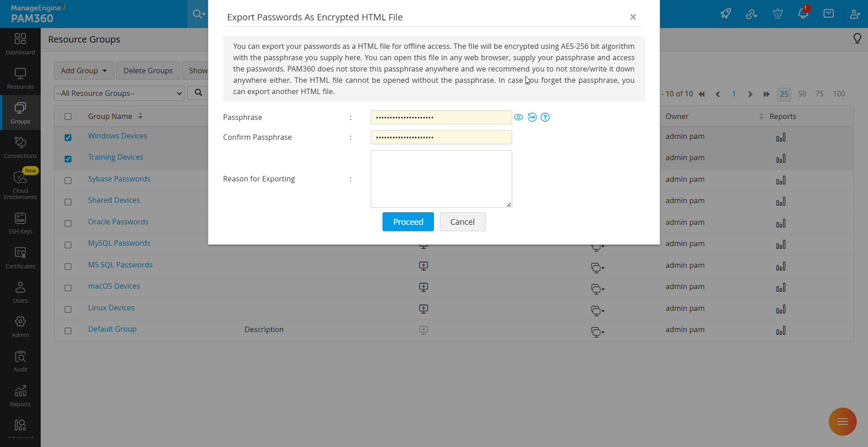Select the Certificates sidebar icon
Viewport: 868px width, 447px height.
coord(20,257)
